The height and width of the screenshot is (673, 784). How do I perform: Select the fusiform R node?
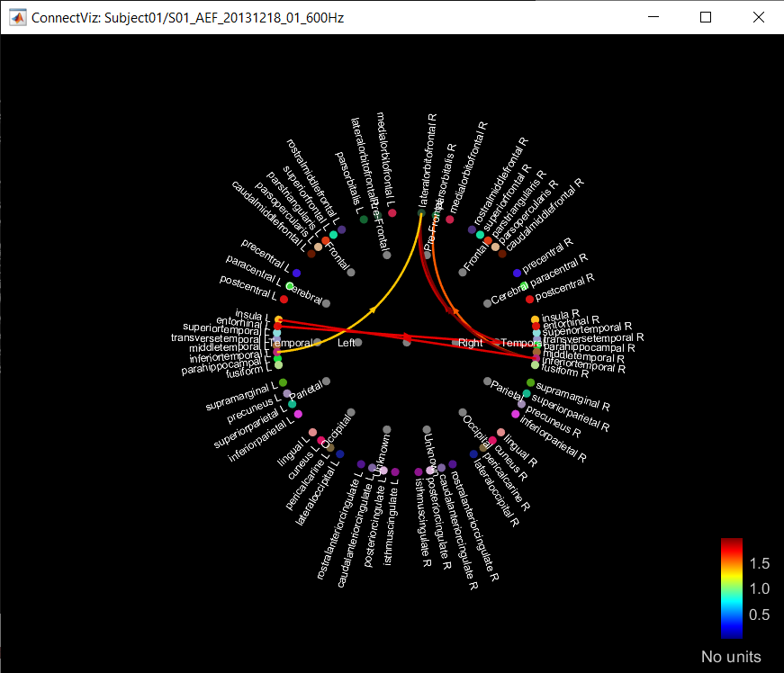[535, 365]
